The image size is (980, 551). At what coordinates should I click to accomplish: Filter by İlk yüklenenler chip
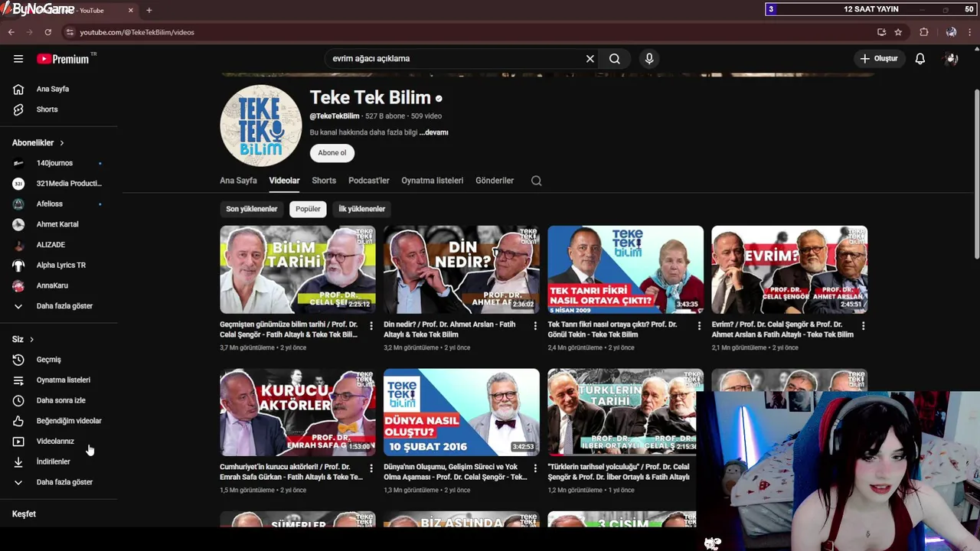[x=361, y=209]
